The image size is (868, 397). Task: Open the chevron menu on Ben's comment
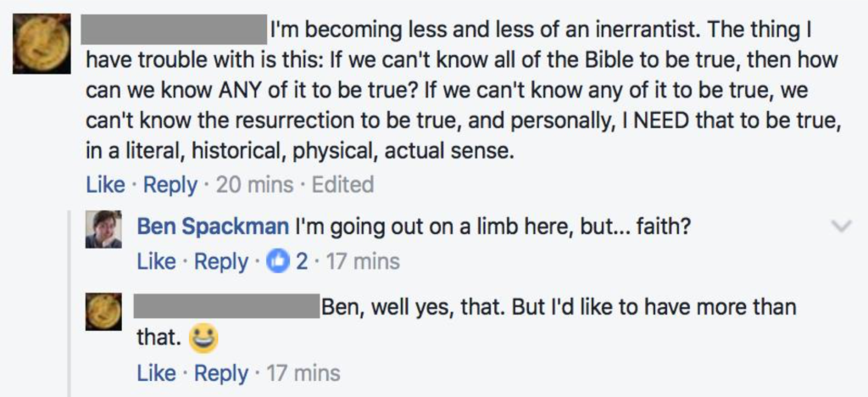pos(842,226)
